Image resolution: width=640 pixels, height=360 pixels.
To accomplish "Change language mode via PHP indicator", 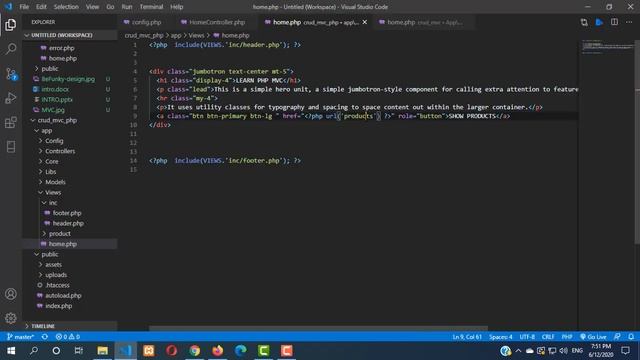I will [567, 337].
